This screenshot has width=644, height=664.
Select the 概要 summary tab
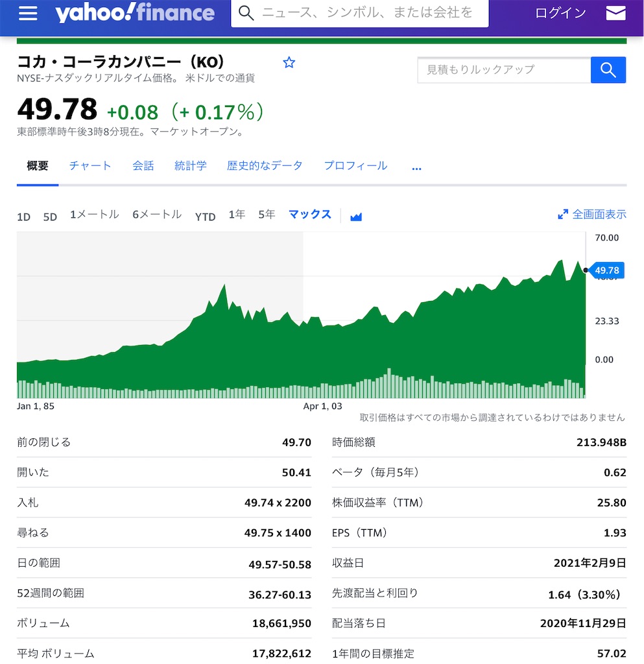click(38, 165)
